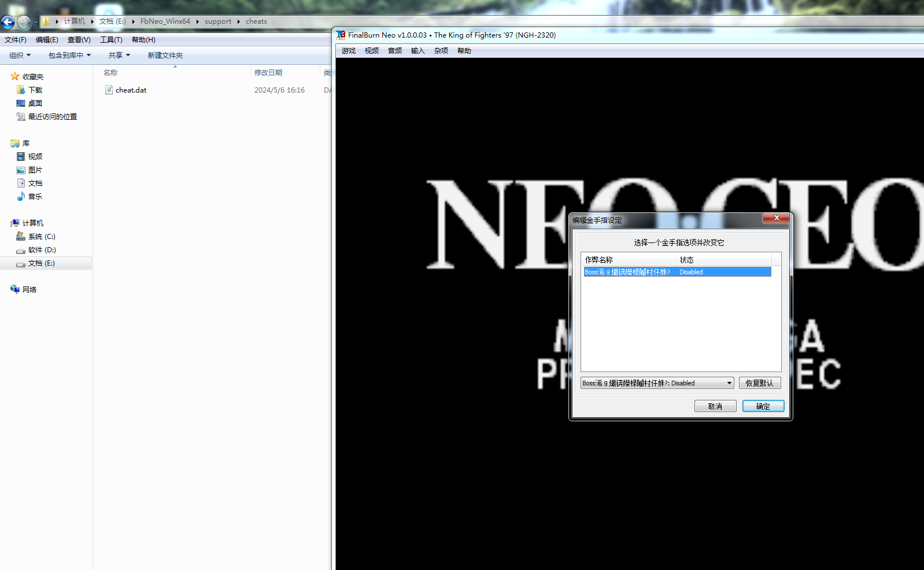Open the 包含到库中 dropdown
Viewport: 924px width, 570px height.
click(70, 56)
